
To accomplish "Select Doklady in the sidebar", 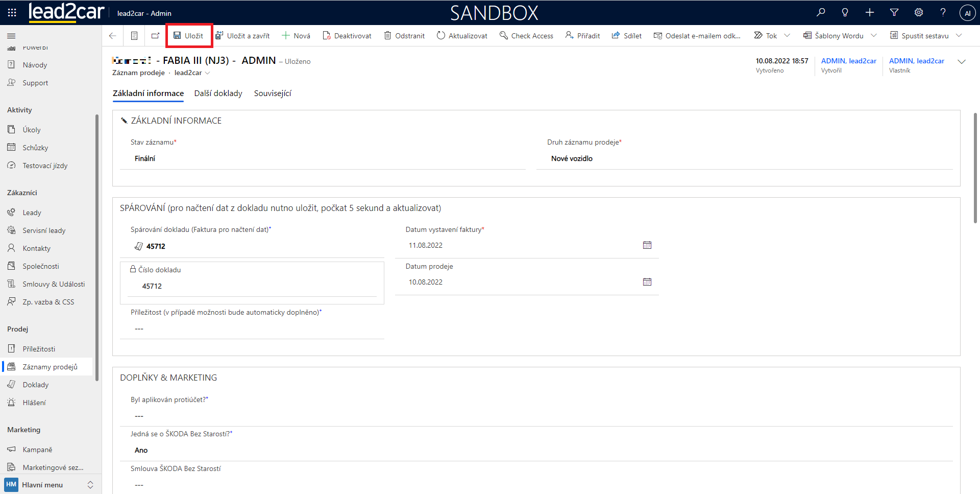I will coord(36,385).
